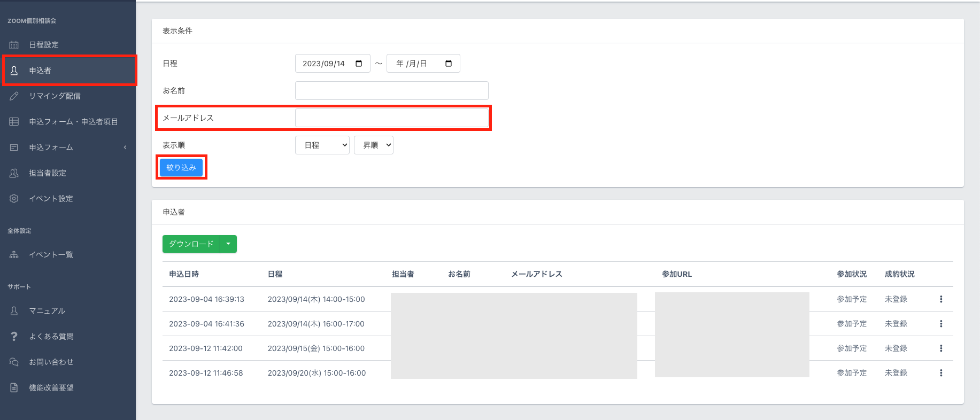
Task: Expand the ダウンロード button dropdown arrow
Action: click(228, 244)
